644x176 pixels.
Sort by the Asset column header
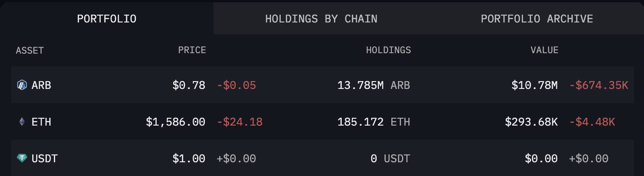click(30, 50)
